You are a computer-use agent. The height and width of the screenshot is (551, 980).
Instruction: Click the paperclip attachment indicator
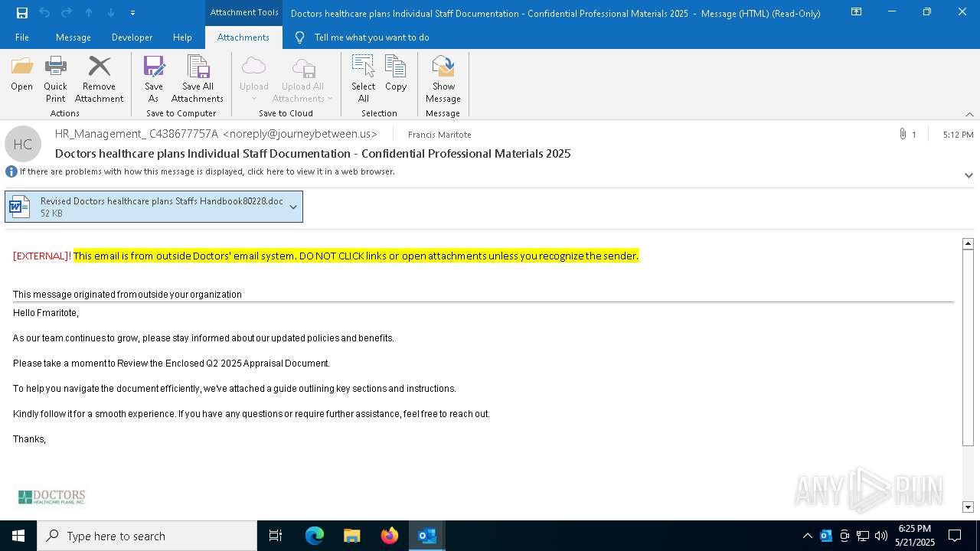[903, 134]
